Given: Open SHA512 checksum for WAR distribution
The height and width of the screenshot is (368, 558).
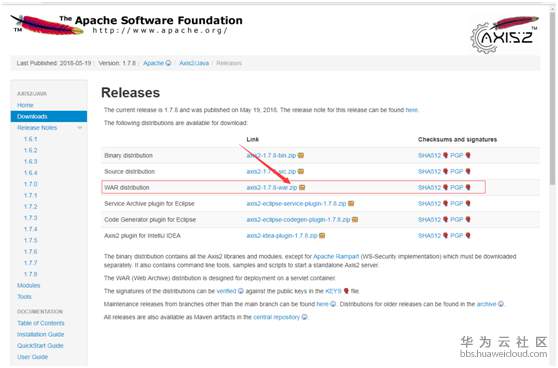Looking at the screenshot, I should (430, 188).
